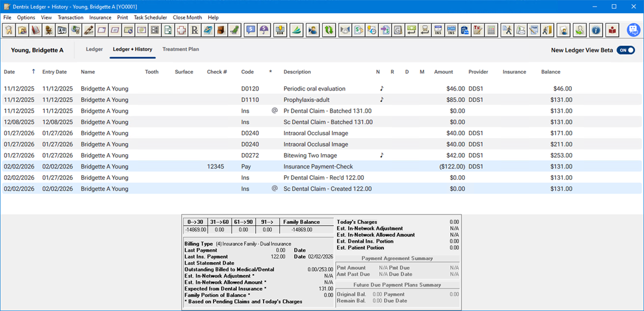Turn off the New Ledger View Beta toggle

626,51
